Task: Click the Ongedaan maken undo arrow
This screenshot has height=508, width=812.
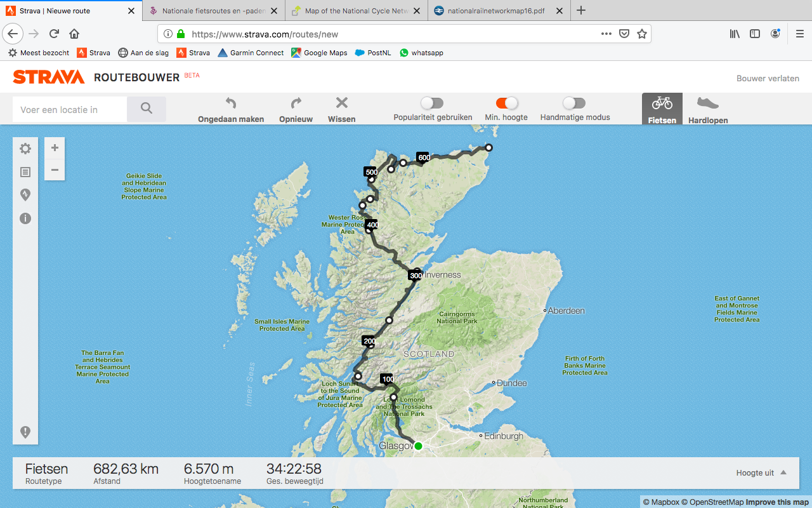Action: pos(231,104)
